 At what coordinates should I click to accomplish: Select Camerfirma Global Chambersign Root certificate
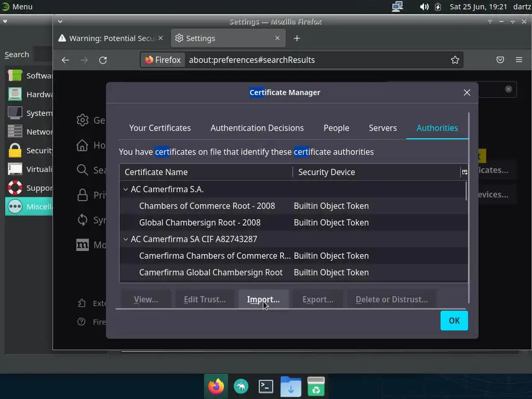[294, 272]
